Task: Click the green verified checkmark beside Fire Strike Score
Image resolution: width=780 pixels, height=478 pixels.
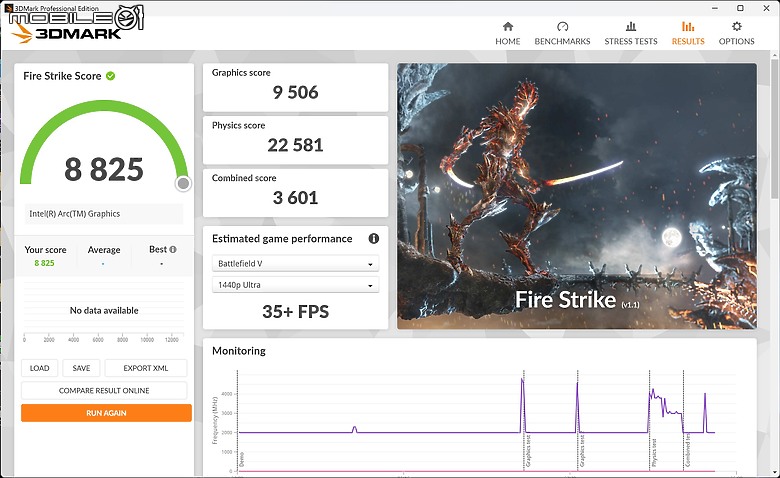Action: [x=110, y=76]
